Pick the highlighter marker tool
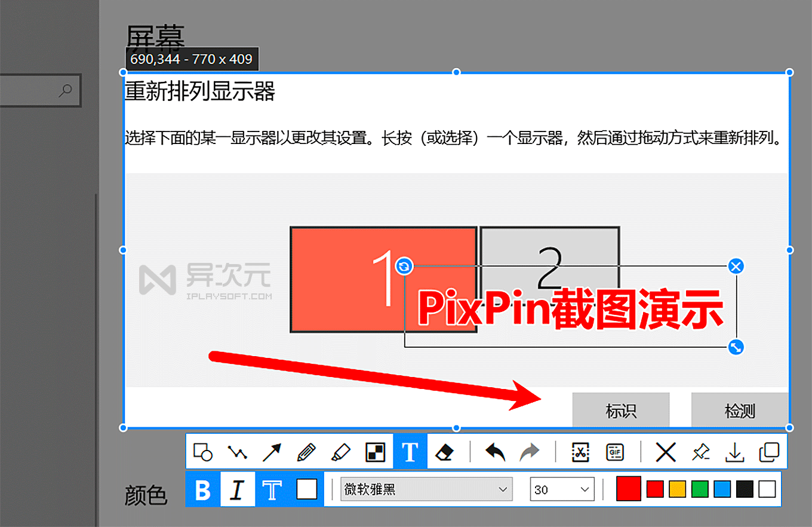This screenshot has width=812, height=527. (x=342, y=452)
